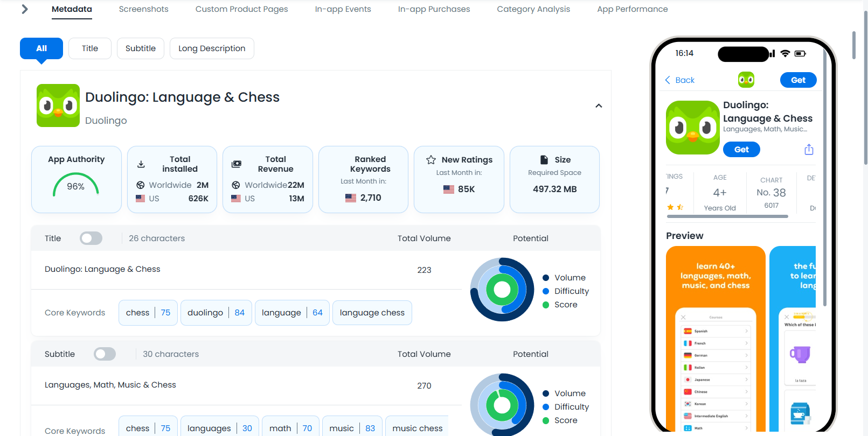Viewport: 868px width, 436px height.
Task: Click the Subtitle Difficulty legend dot
Action: point(546,407)
